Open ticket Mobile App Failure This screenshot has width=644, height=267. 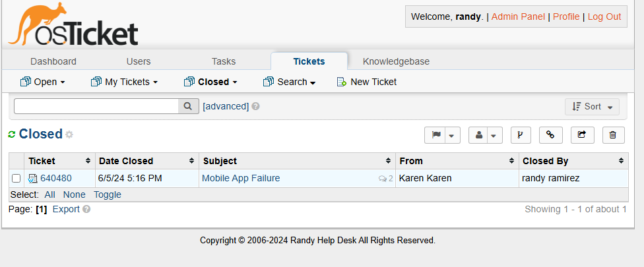[x=241, y=178]
